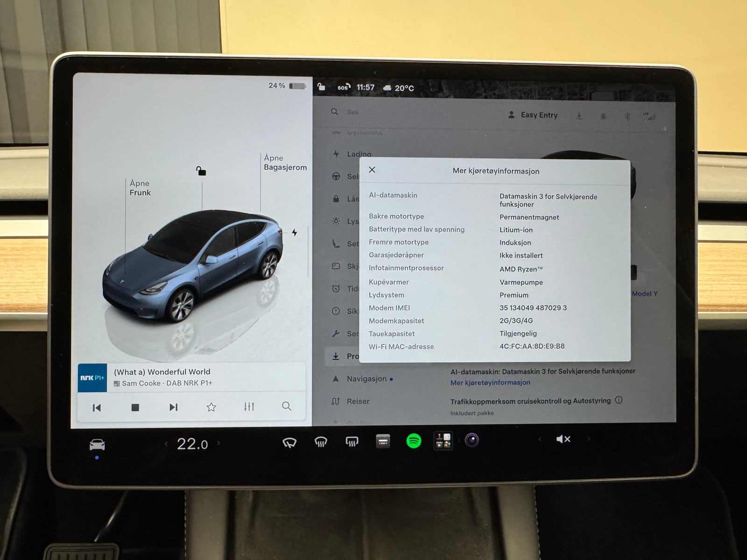Image resolution: width=747 pixels, height=560 pixels.
Task: Open car controls from bottom bar
Action: point(97,445)
